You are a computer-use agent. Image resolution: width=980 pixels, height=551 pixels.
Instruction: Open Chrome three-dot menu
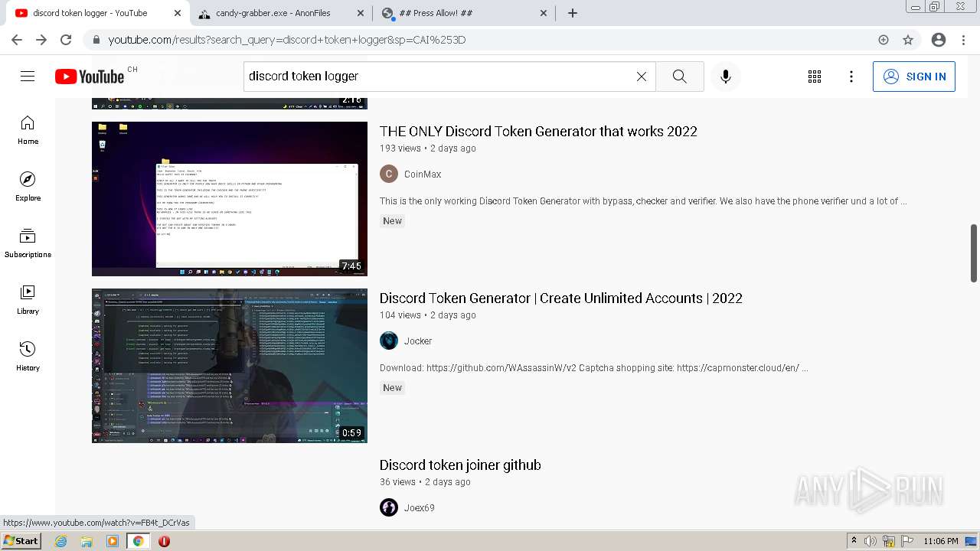965,40
